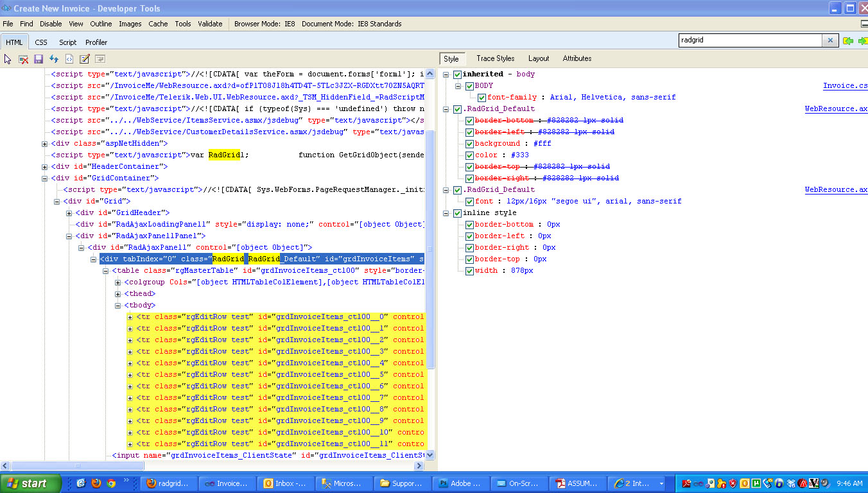Click the element source style document icon
The width and height of the screenshot is (868, 493).
[69, 59]
